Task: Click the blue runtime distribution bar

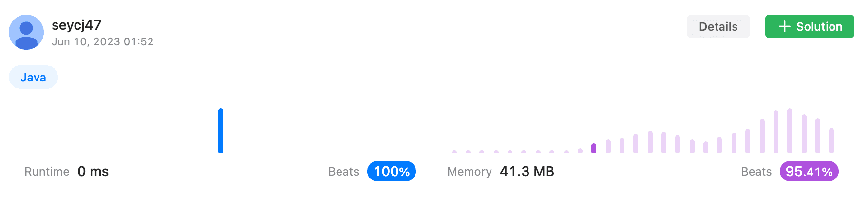Action: (221, 131)
